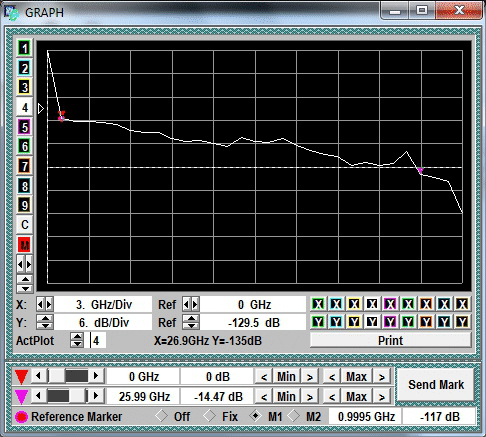This screenshot has height=437, width=486.
Task: Click the GRAPH window title icon
Action: pos(12,13)
